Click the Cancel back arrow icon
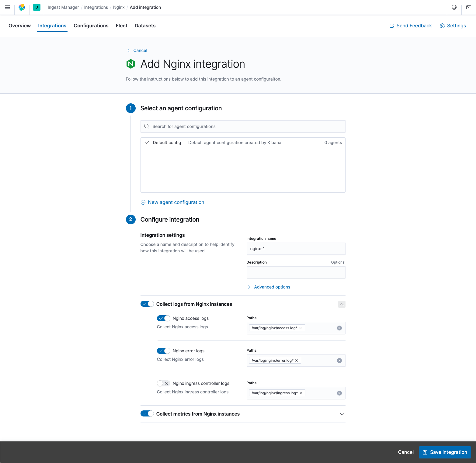The height and width of the screenshot is (463, 476). point(129,50)
